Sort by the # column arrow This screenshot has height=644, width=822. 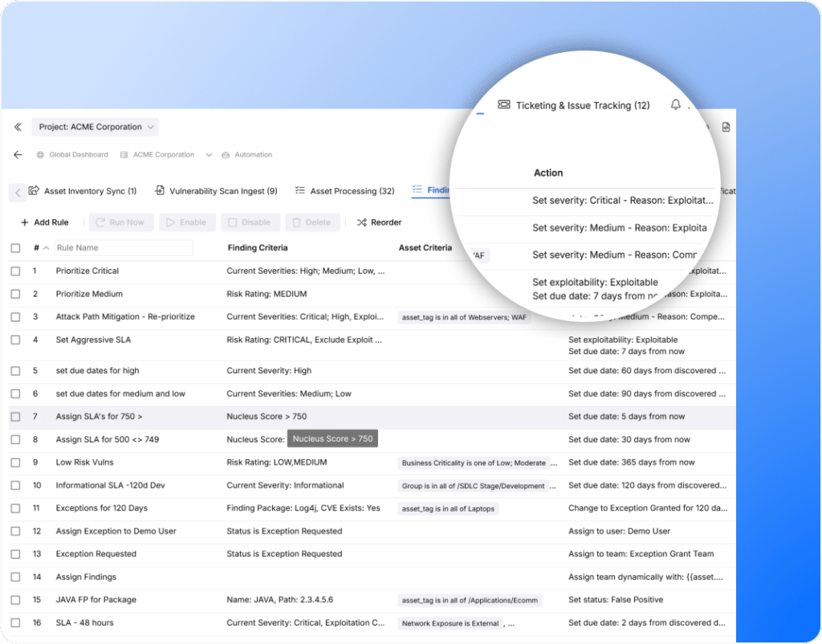46,248
